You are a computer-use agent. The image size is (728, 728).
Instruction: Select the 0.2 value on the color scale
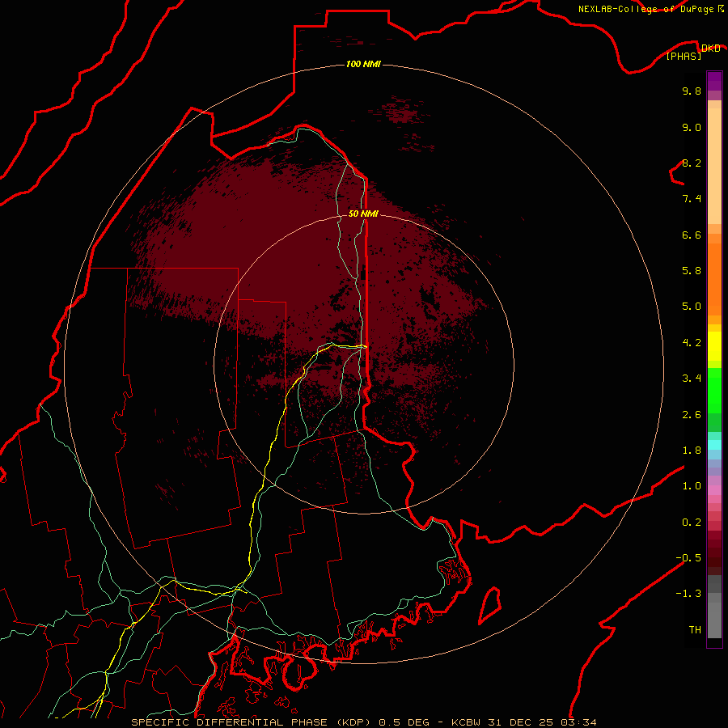[692, 523]
